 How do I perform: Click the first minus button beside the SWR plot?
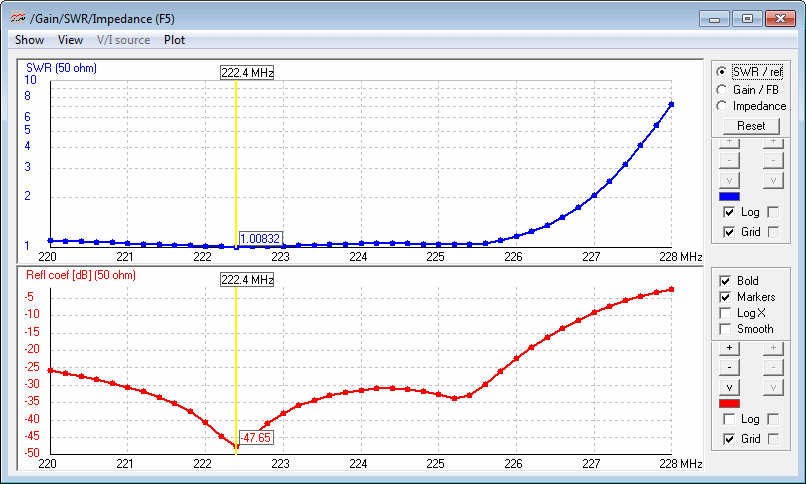pyautogui.click(x=729, y=160)
